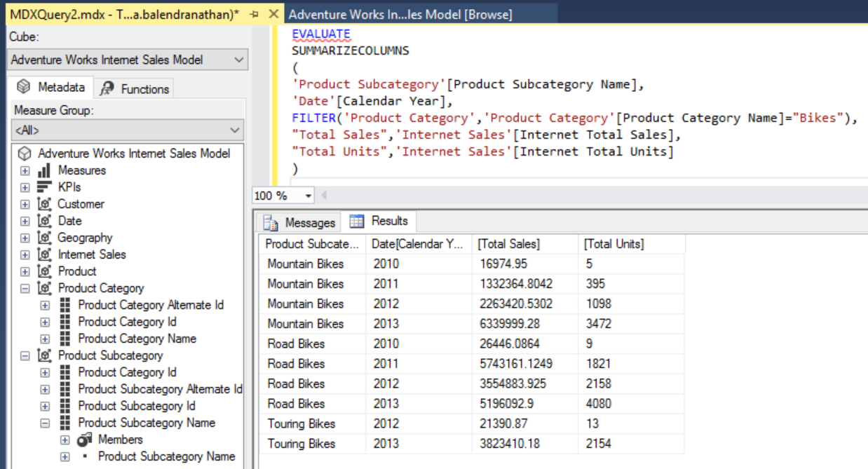Click the Product Category dimension icon

44,288
